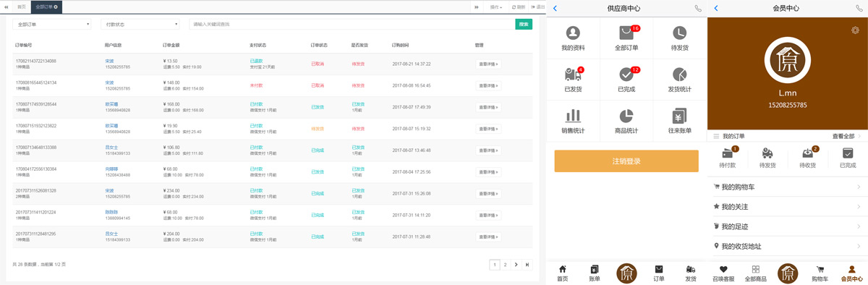Image resolution: width=868 pixels, height=285 pixels.
Task: Tap center logo button in member bottom bar
Action: click(x=788, y=273)
